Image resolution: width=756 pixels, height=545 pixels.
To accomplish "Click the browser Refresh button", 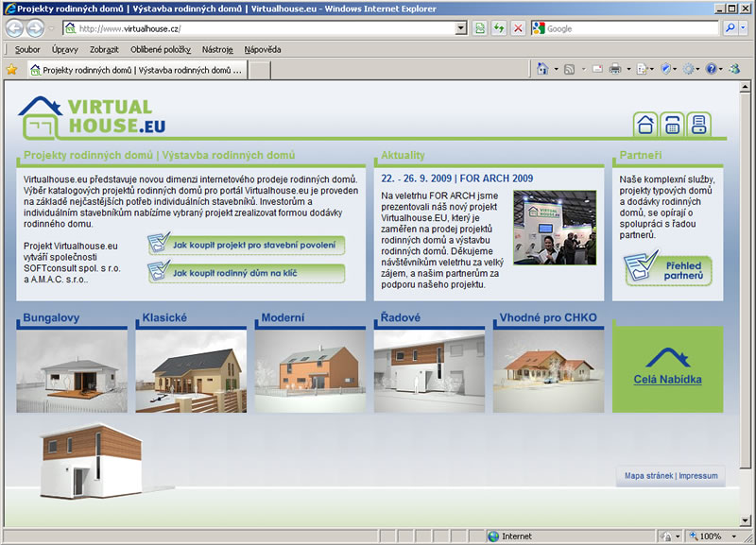I will tap(499, 28).
